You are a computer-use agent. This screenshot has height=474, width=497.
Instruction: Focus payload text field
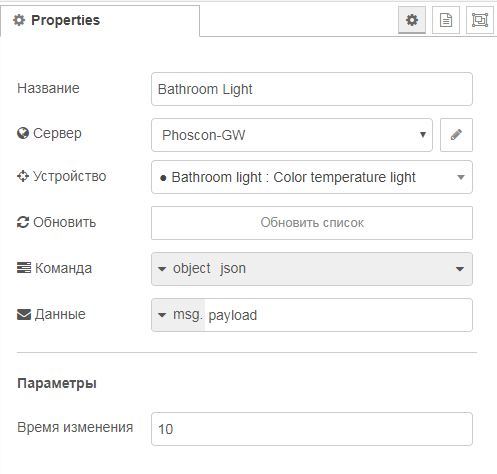point(338,315)
